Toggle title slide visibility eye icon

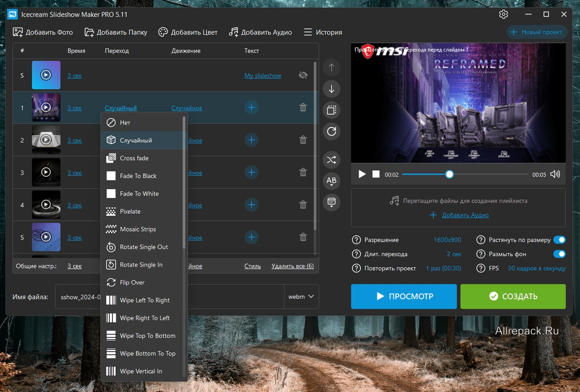303,75
